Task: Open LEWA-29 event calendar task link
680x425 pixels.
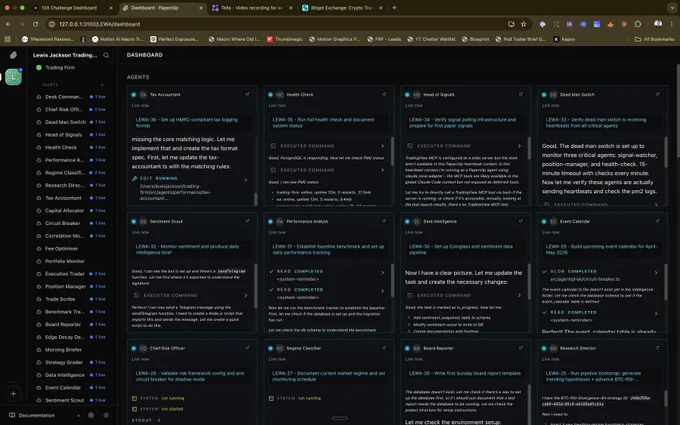Action: tap(601, 249)
